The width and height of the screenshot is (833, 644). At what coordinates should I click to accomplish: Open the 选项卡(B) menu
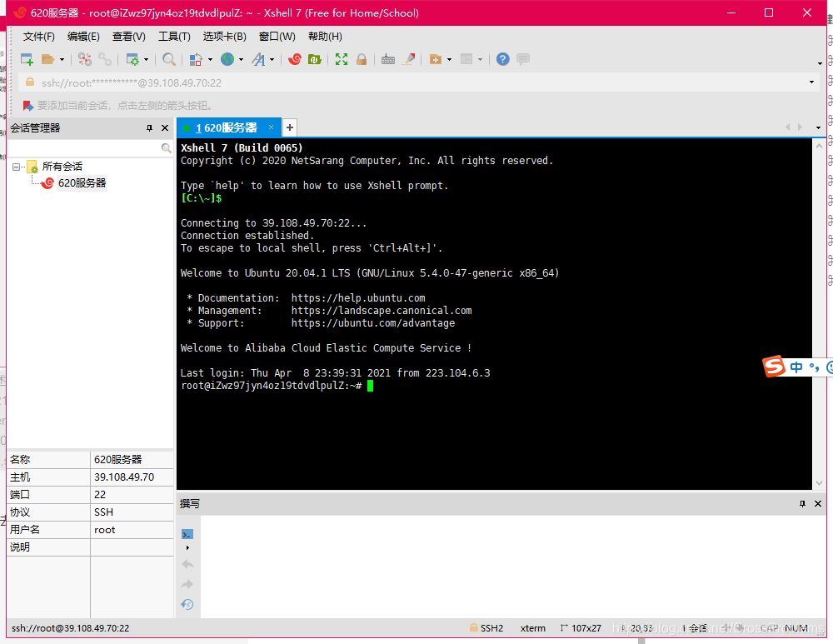click(x=224, y=36)
